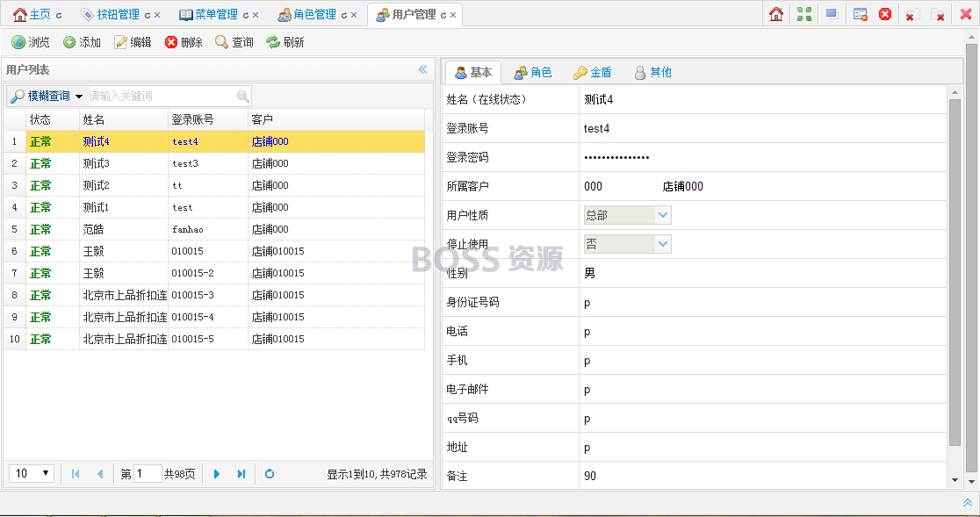Open the 用户性质 dropdown showing 总部
The height and width of the screenshot is (517, 980).
663,215
